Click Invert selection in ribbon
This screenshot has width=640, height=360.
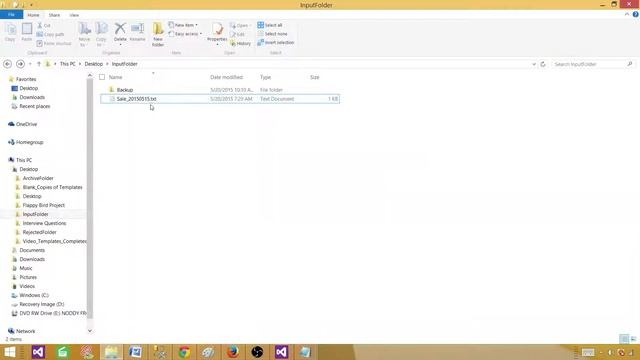pyautogui.click(x=276, y=42)
